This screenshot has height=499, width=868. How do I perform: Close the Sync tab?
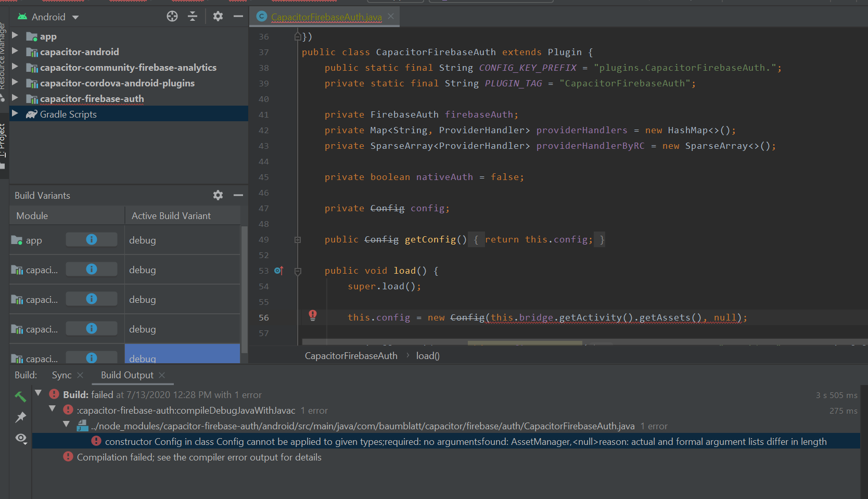click(80, 375)
